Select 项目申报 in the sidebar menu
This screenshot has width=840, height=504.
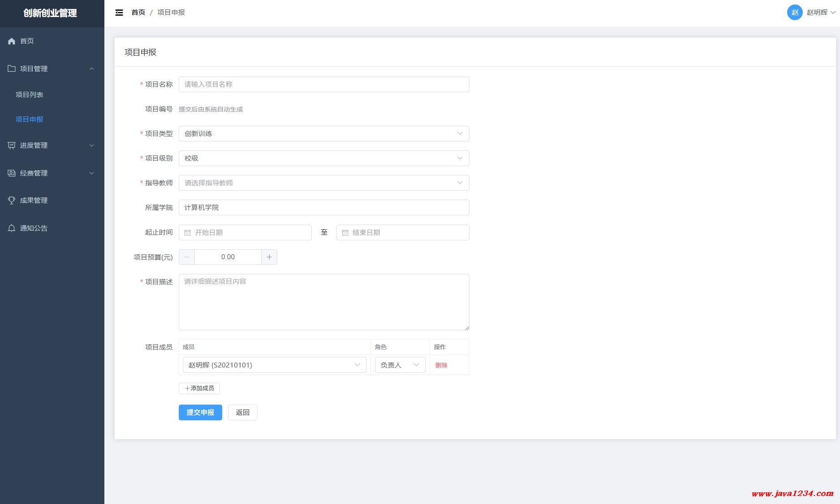tap(30, 119)
